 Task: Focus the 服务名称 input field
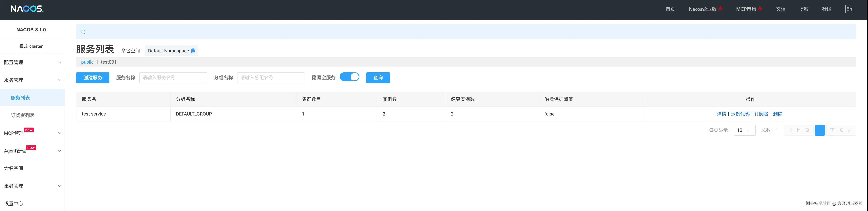[173, 78]
